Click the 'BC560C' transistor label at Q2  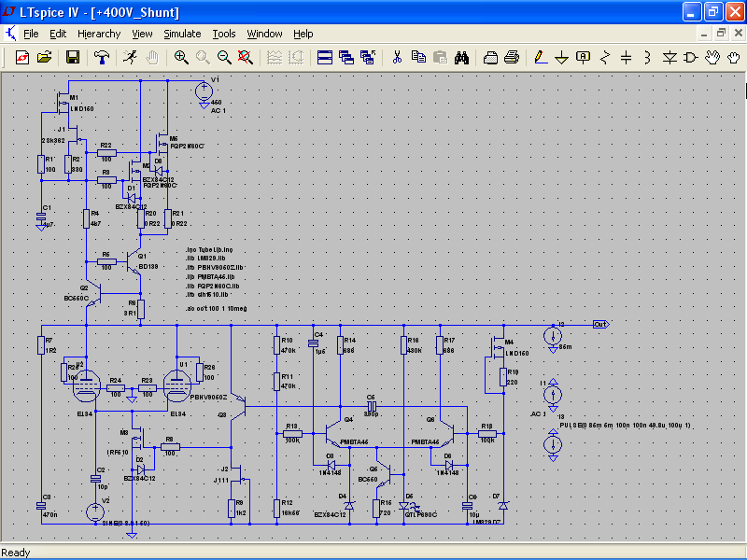[77, 298]
